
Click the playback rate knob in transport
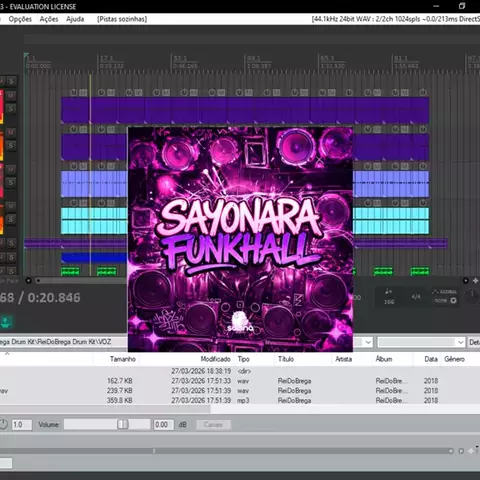point(472,295)
